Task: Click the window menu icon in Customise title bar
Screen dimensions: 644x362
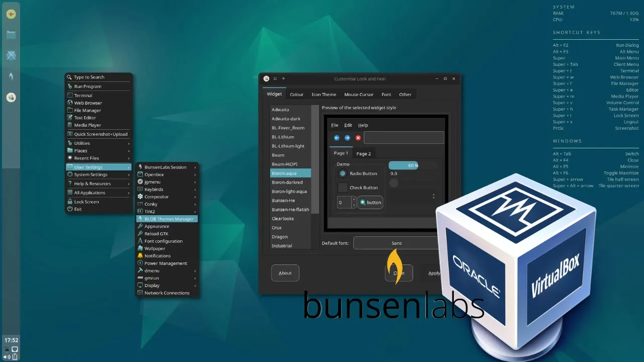Action: click(266, 78)
